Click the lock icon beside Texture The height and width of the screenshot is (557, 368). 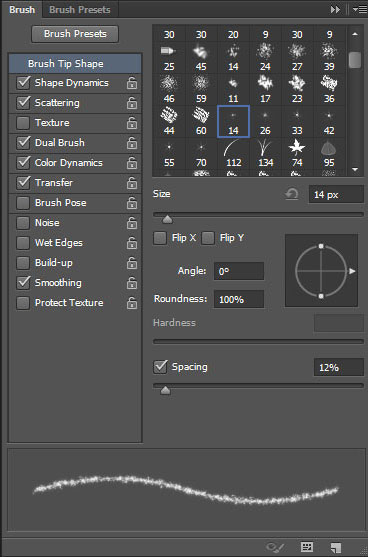click(132, 123)
